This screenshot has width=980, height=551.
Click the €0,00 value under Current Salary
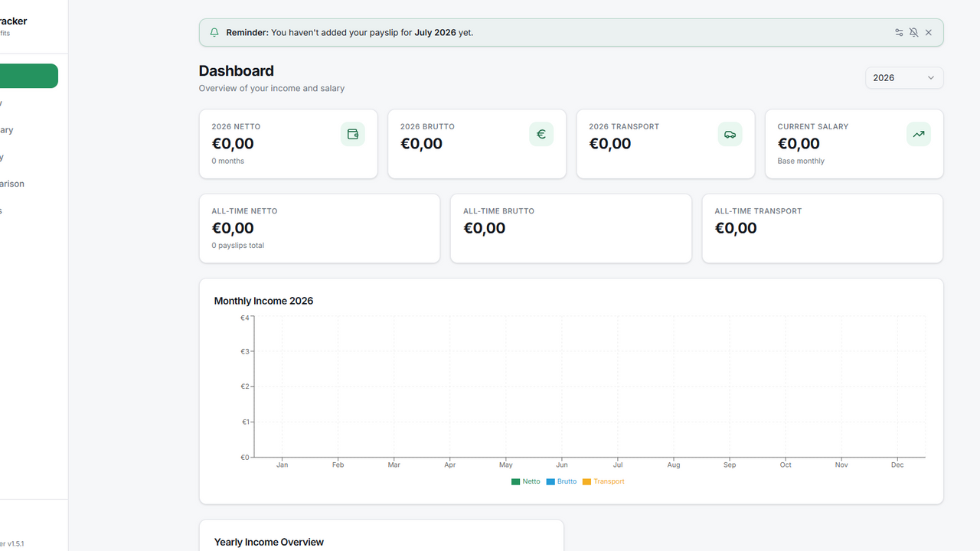tap(799, 144)
